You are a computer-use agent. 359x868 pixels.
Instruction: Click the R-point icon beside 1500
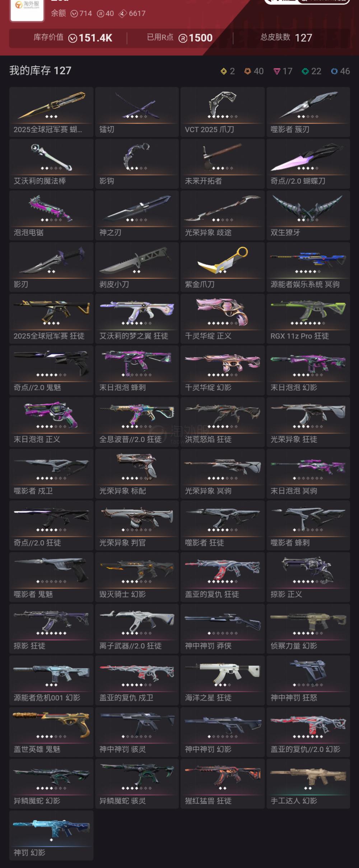pos(183,38)
